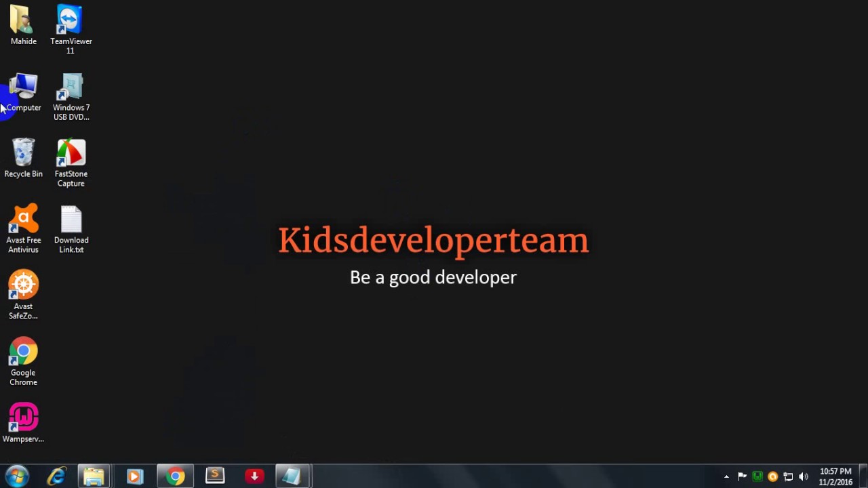
Task: Open the clock showing 10:57 PM
Action: click(x=835, y=476)
